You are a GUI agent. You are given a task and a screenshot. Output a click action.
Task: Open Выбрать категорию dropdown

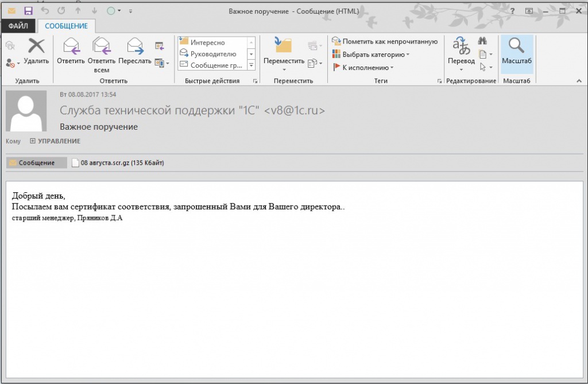click(370, 55)
